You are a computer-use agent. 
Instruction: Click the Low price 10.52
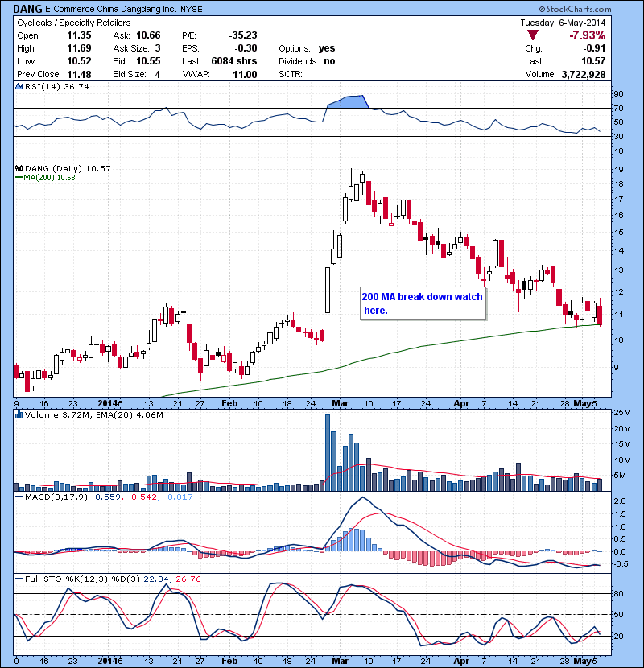tap(79, 61)
